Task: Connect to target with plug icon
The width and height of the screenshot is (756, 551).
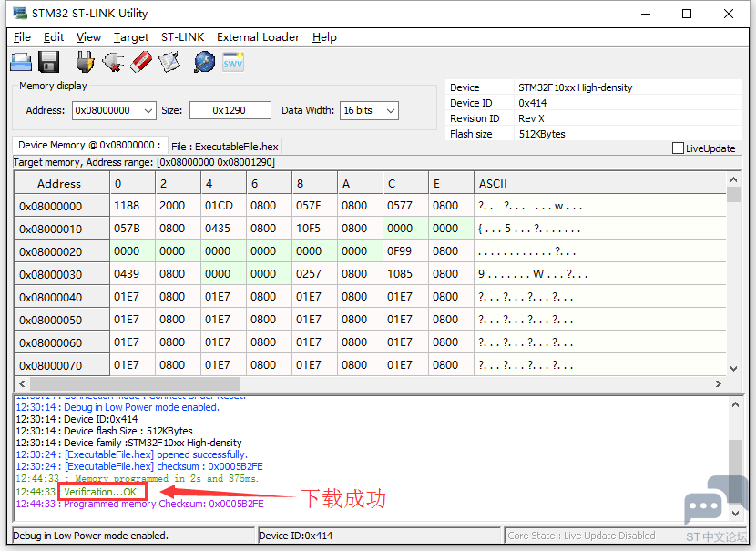Action: [x=85, y=62]
